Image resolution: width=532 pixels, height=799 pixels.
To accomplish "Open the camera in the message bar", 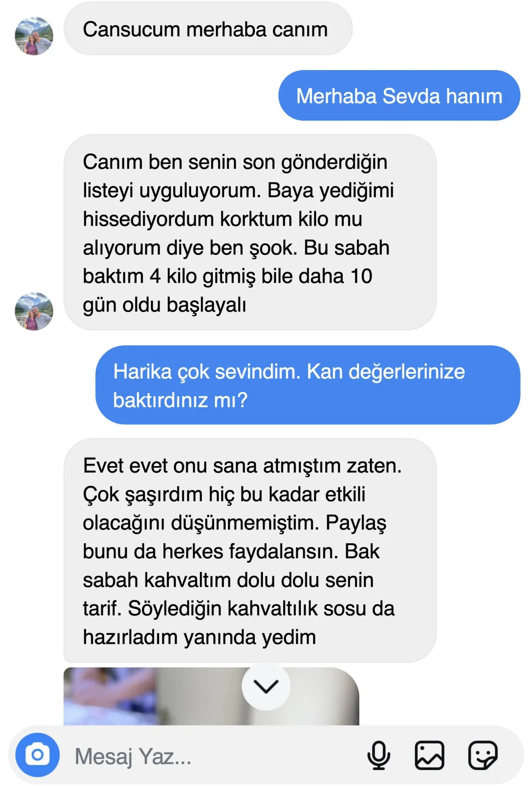I will click(x=37, y=755).
